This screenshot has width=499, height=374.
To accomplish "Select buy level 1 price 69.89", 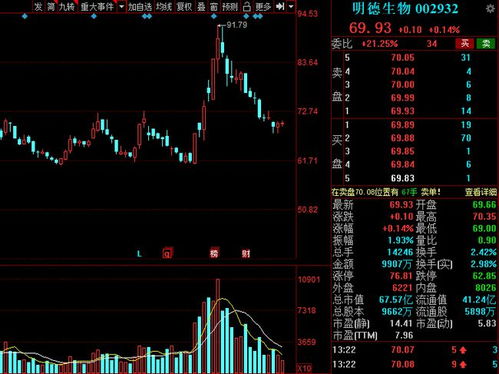I will coord(403,125).
